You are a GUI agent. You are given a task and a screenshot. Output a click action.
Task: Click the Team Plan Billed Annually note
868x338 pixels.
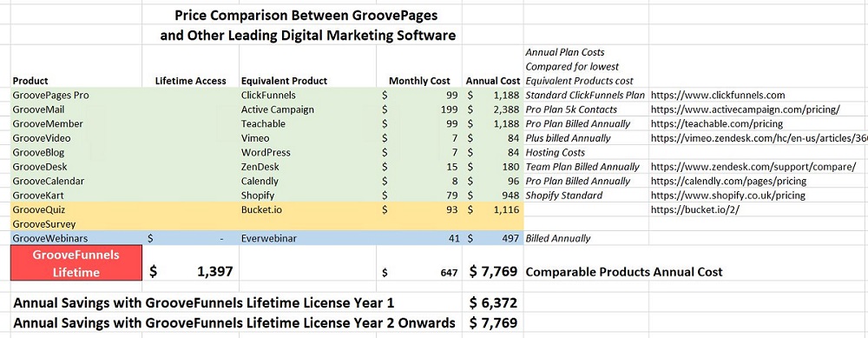click(x=582, y=167)
